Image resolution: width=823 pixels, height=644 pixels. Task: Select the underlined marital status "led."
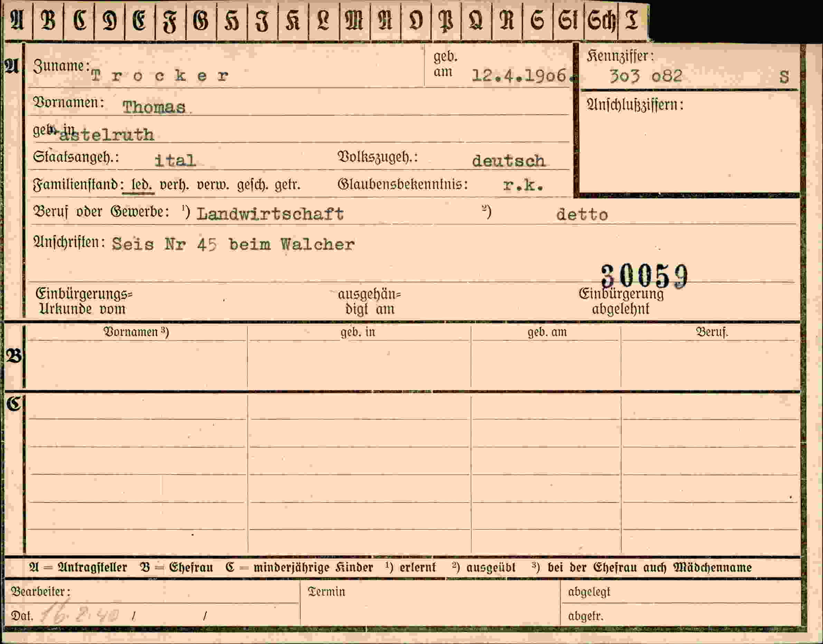pos(141,185)
